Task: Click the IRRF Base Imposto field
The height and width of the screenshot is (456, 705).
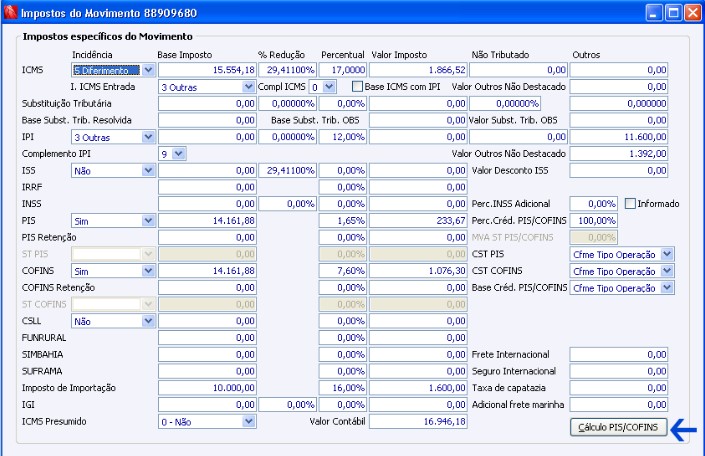Action: coord(207,187)
